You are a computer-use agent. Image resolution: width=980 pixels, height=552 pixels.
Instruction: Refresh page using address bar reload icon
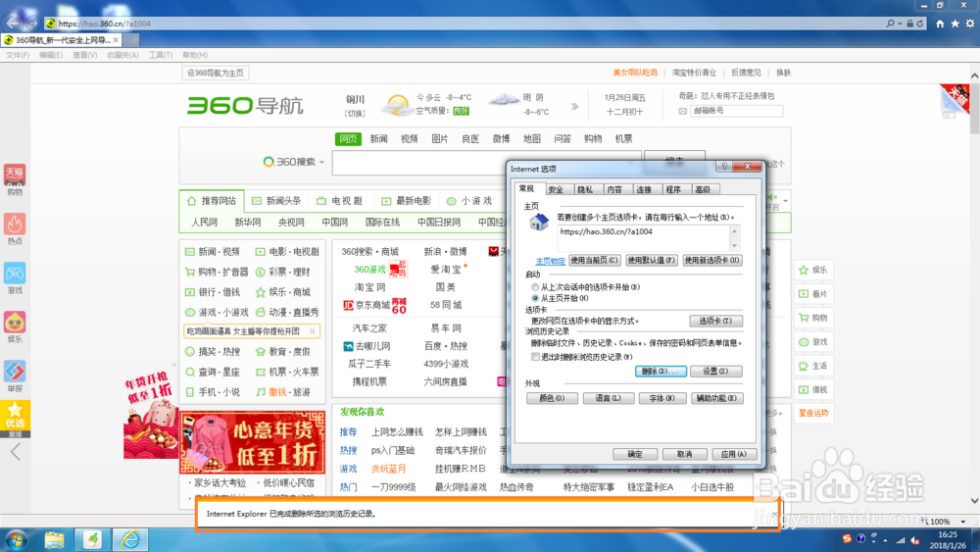click(x=920, y=24)
